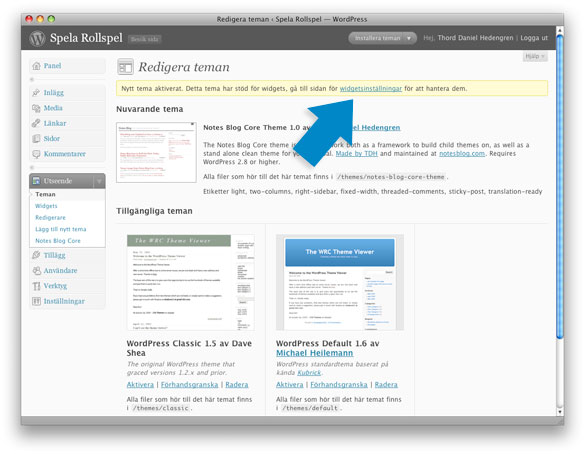Click the WordPress logo icon
The height and width of the screenshot is (454, 585).
[x=37, y=38]
